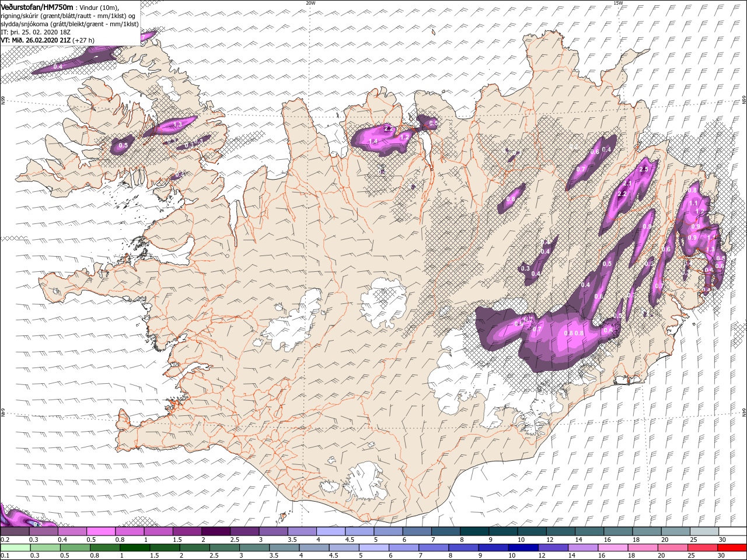Click the lower legend violet swatch starting at 12
747x560 pixels.
tap(553, 548)
